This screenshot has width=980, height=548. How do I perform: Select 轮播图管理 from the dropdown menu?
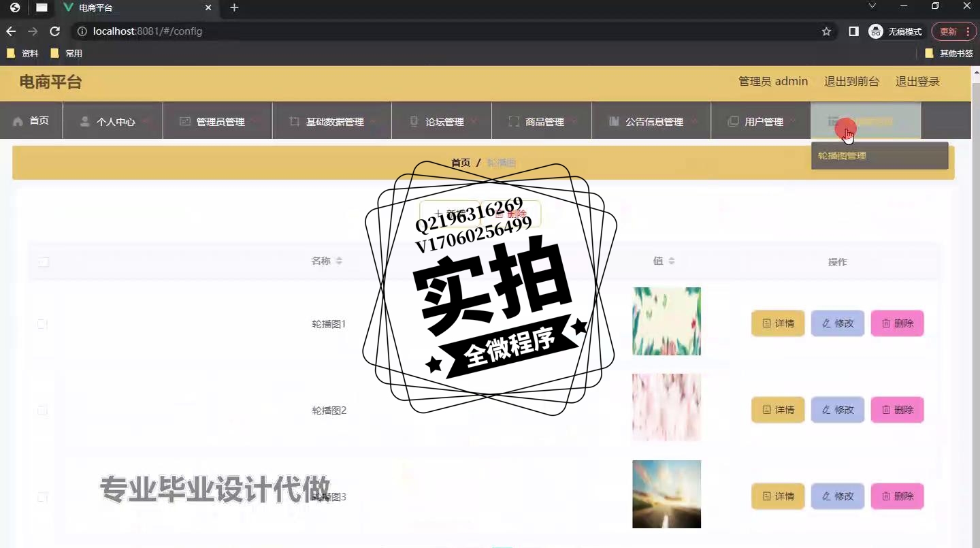click(879, 156)
